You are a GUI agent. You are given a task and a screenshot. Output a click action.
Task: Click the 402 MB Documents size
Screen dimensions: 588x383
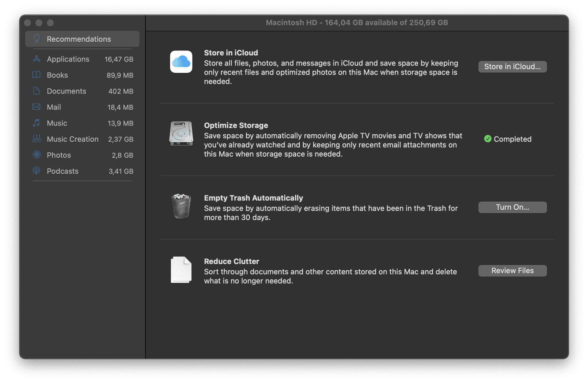[121, 91]
